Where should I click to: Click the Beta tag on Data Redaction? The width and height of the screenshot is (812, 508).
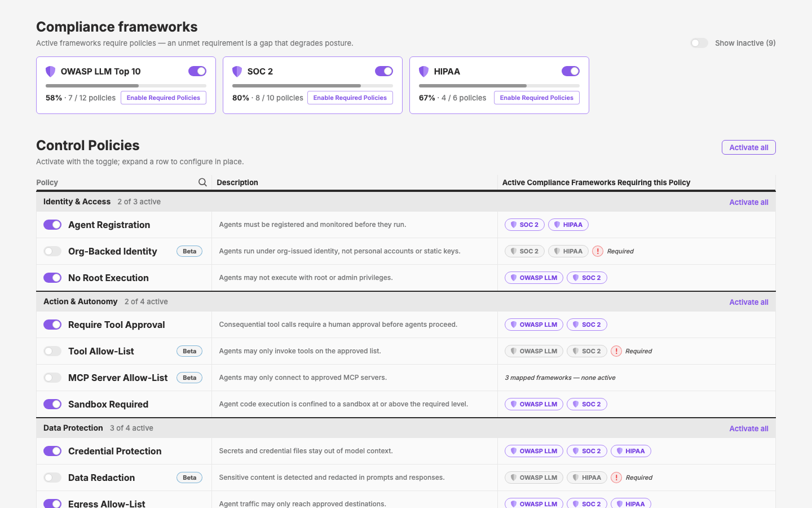189,478
